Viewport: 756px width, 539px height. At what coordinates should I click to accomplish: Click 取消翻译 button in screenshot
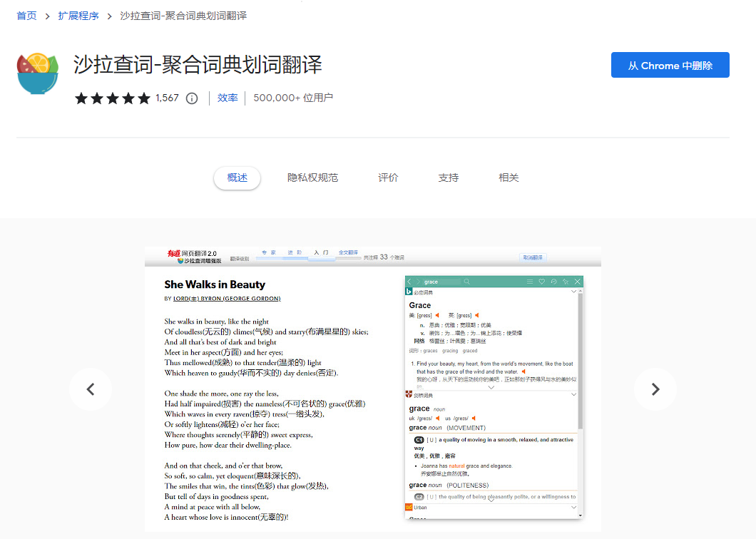[x=533, y=257]
